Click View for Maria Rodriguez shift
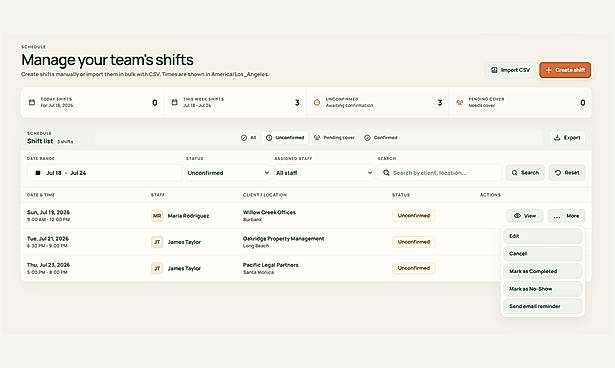 525,216
